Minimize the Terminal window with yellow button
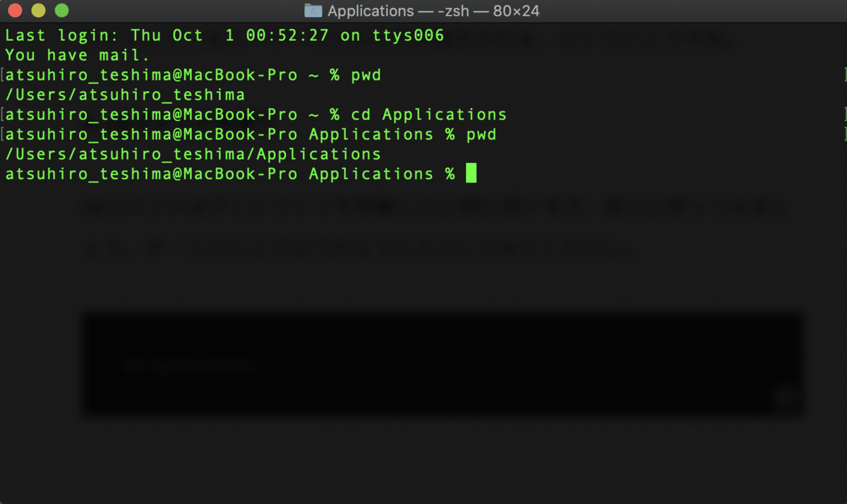Image resolution: width=847 pixels, height=504 pixels. pyautogui.click(x=38, y=11)
